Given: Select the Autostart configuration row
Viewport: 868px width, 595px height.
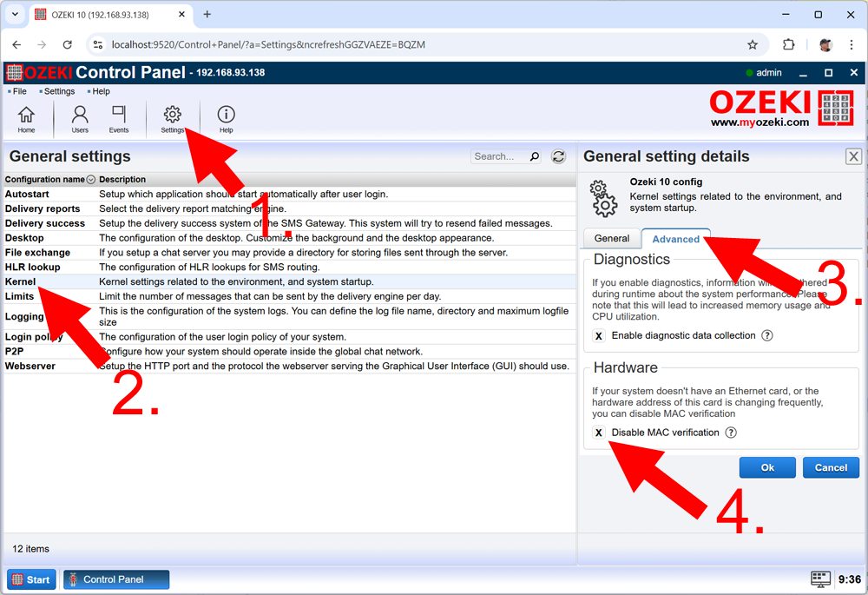Looking at the screenshot, I should [x=290, y=195].
